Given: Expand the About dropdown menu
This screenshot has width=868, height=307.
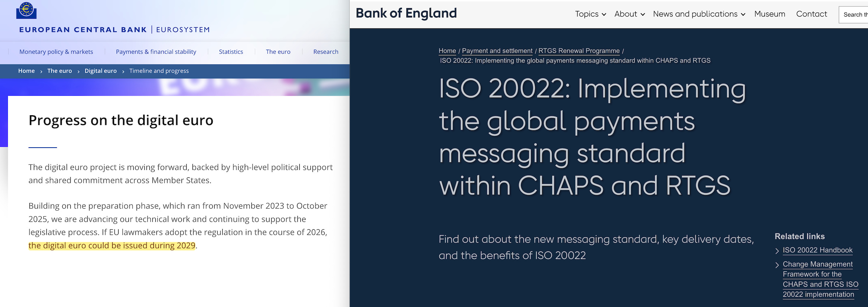Looking at the screenshot, I should (629, 14).
